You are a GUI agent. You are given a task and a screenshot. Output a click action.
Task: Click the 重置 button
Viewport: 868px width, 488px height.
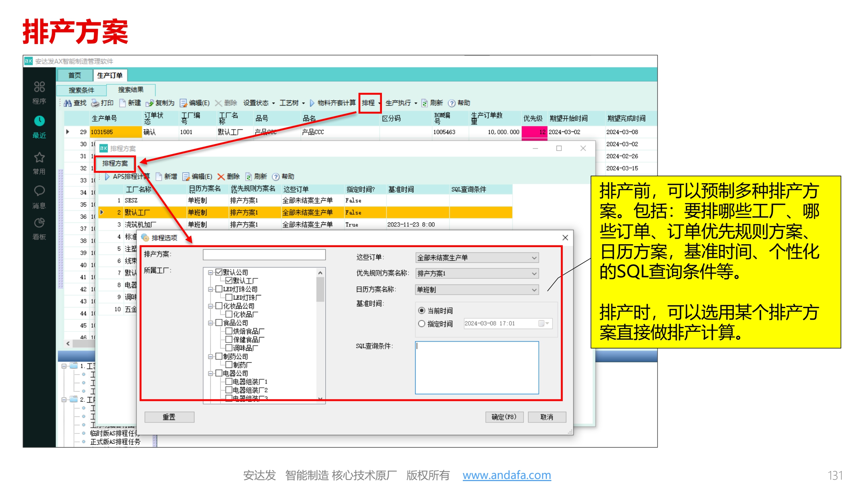point(169,417)
